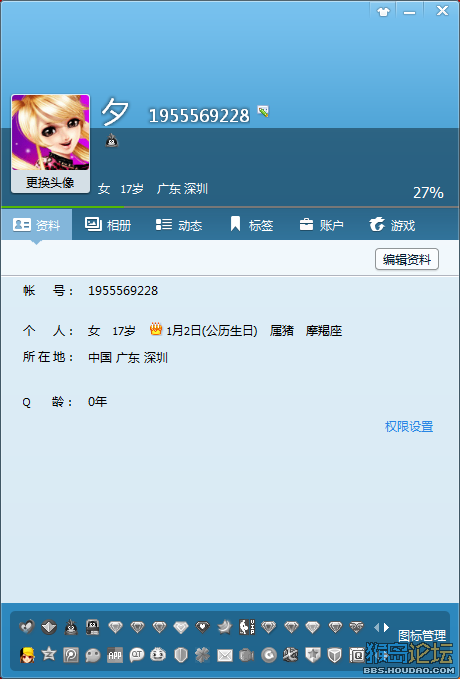Click the QT speech bubble icon
Viewport: 460px width, 679px height.
(x=137, y=655)
